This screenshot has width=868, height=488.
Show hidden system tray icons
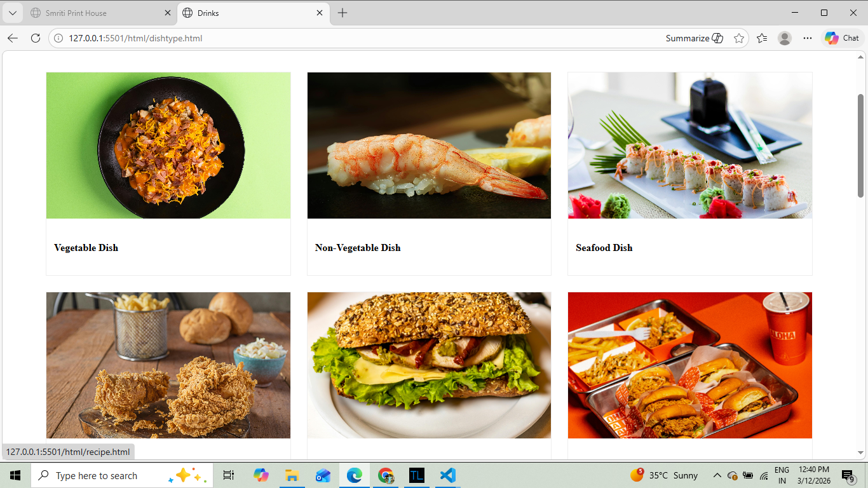point(717,475)
